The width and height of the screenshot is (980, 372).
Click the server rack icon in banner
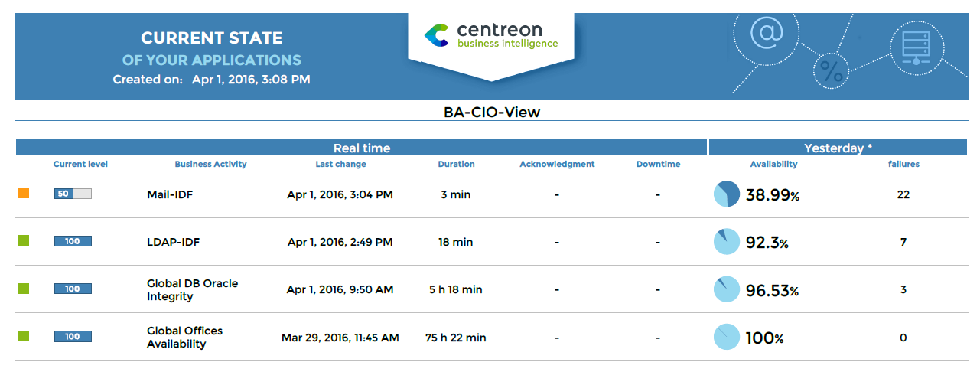[916, 44]
